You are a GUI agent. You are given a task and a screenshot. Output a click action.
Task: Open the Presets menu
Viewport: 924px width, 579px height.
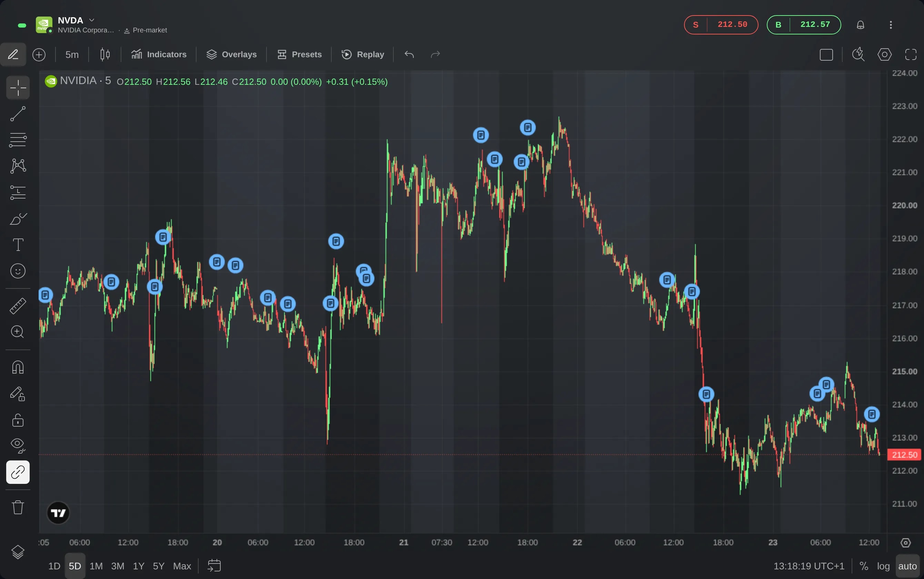pyautogui.click(x=299, y=54)
